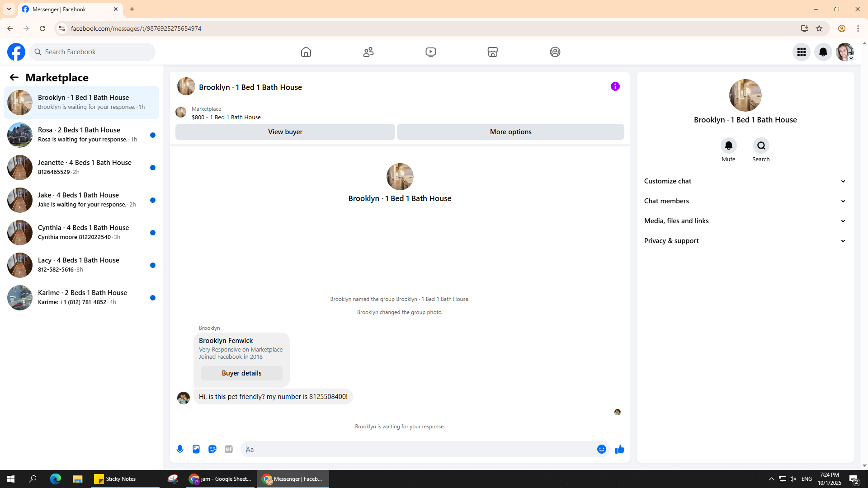Focus the Search Facebook field
Screen dimensions: 868x488
point(92,52)
